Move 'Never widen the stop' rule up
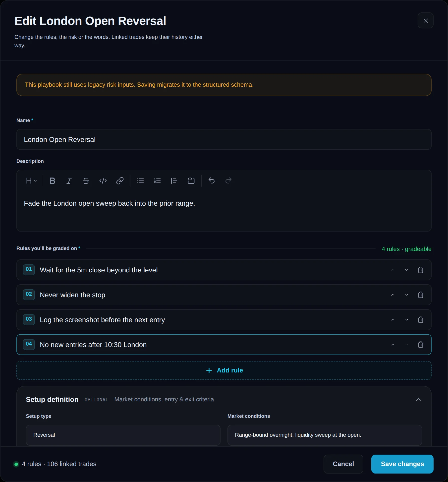 click(x=393, y=295)
